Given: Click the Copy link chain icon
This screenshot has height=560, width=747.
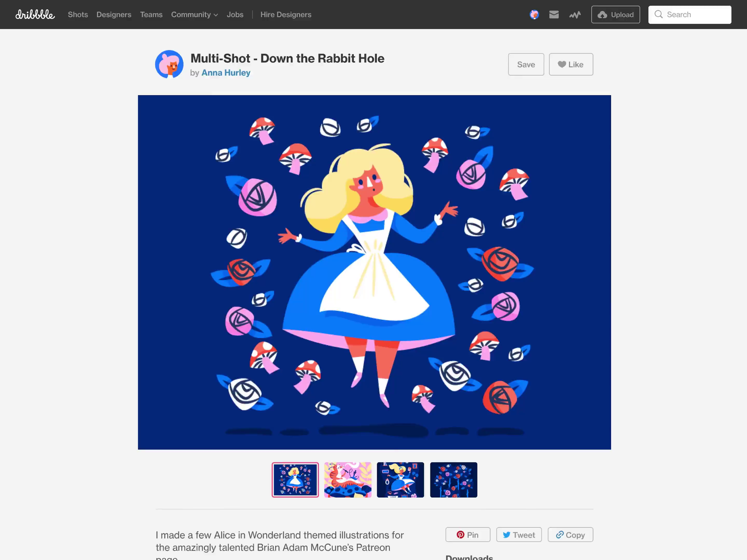Looking at the screenshot, I should click(x=559, y=535).
